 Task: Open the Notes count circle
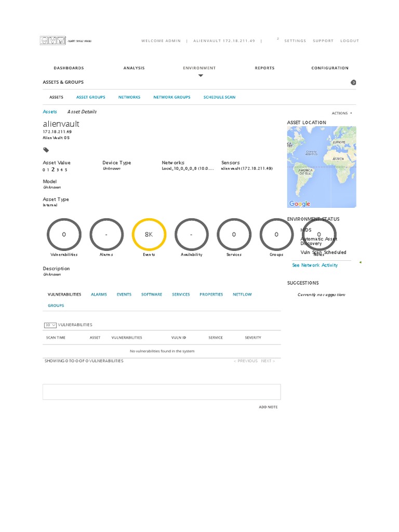coord(319,234)
